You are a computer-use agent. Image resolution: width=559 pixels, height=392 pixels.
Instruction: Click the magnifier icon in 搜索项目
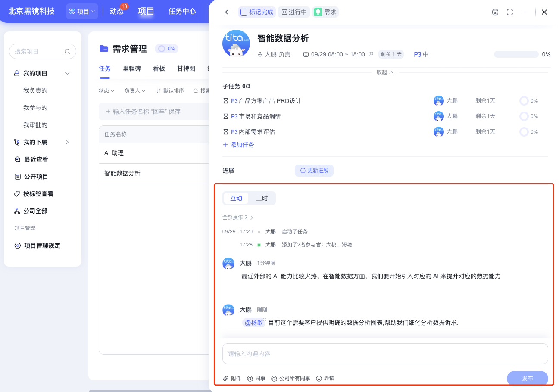[67, 51]
